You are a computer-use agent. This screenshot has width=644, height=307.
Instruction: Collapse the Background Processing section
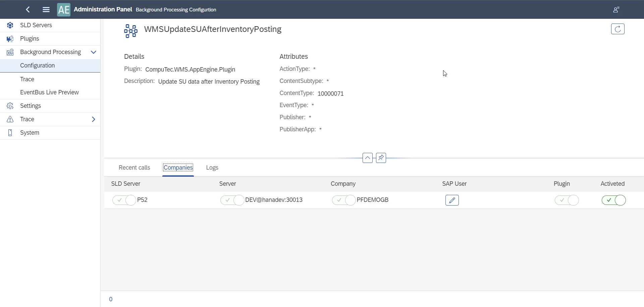click(x=94, y=52)
